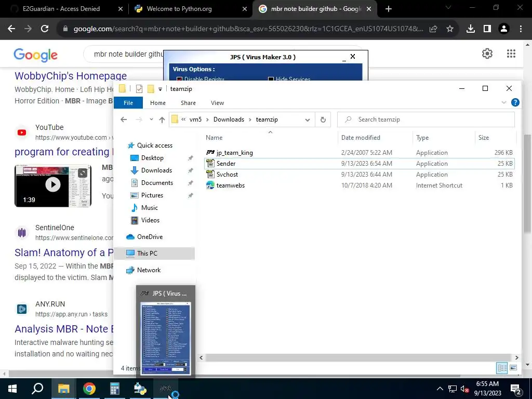Click the Properties icon in Explorer's quick access toolbar
Viewport: 532px width, 399px height.
tap(139, 89)
